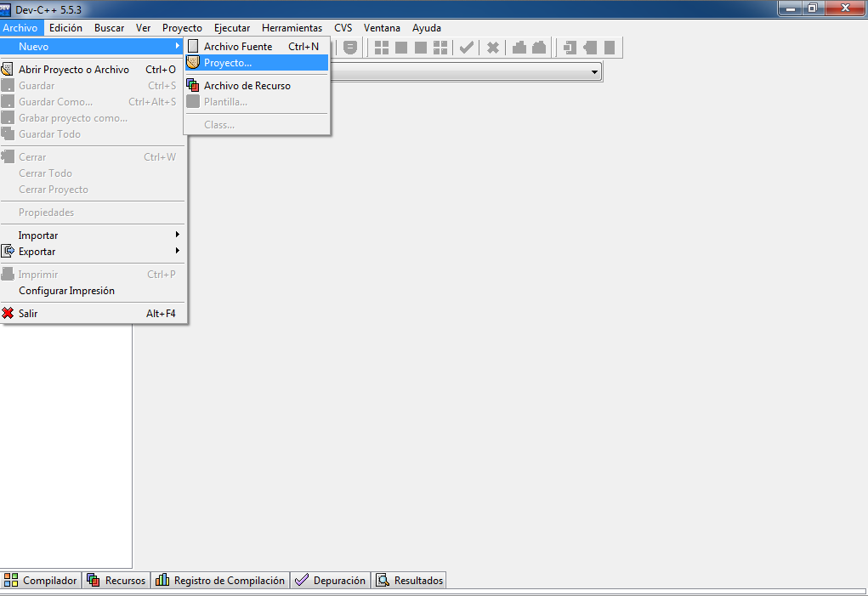Open the Herramientas menu
This screenshot has height=596, width=868.
292,27
